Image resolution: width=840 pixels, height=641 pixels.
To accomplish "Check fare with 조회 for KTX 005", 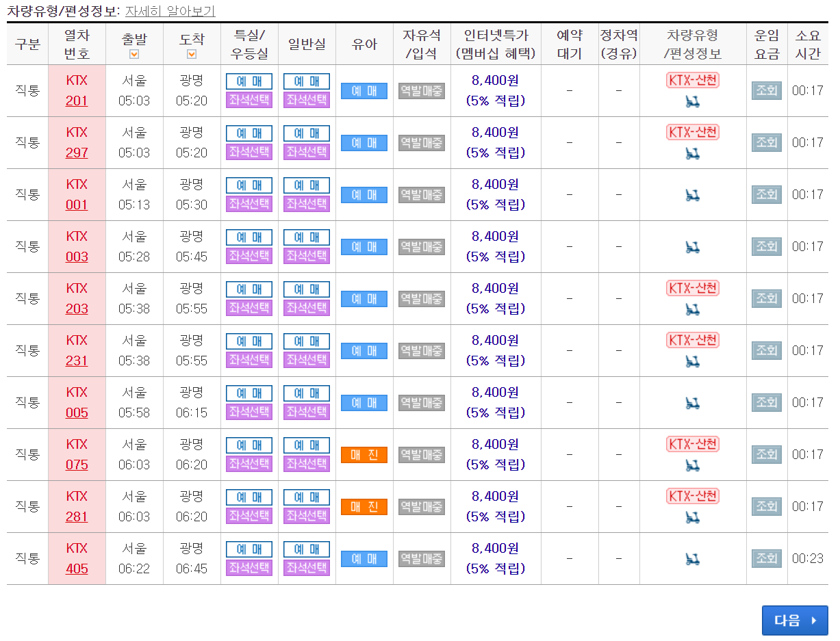I will (x=767, y=402).
